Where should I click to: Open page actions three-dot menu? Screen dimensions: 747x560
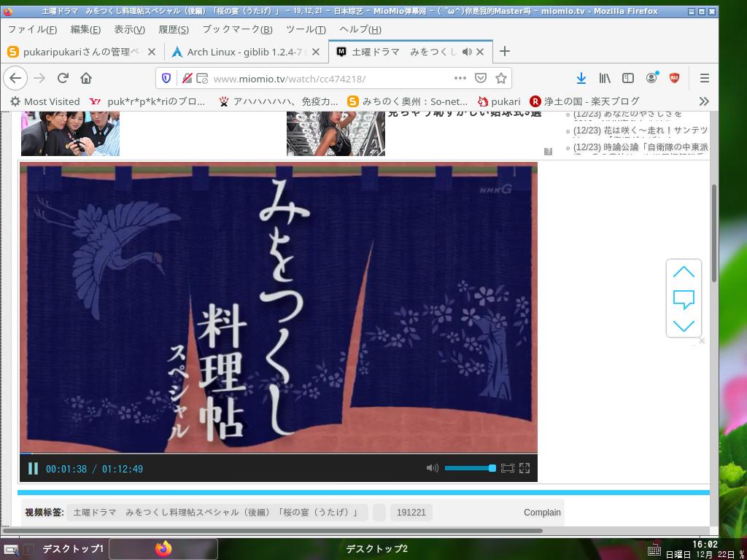[460, 78]
